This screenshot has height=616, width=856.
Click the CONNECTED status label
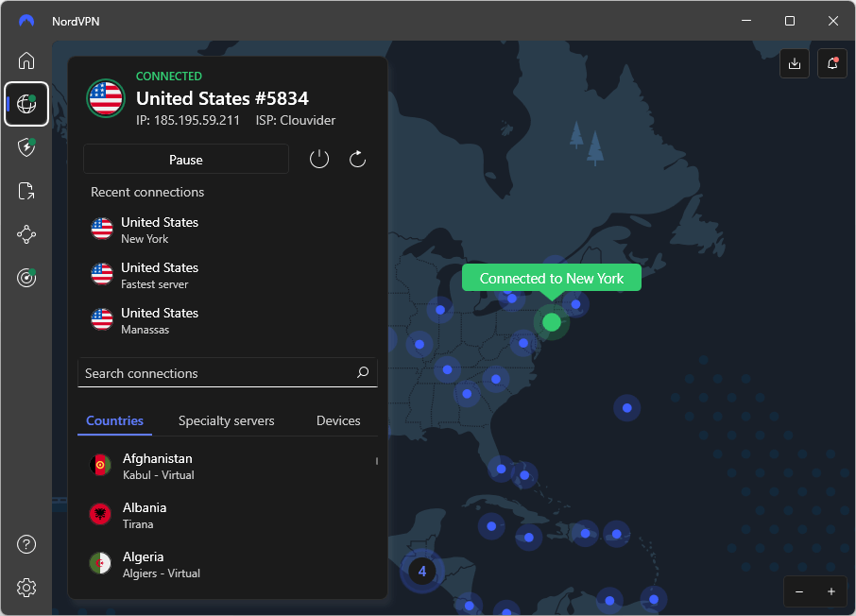pos(169,76)
